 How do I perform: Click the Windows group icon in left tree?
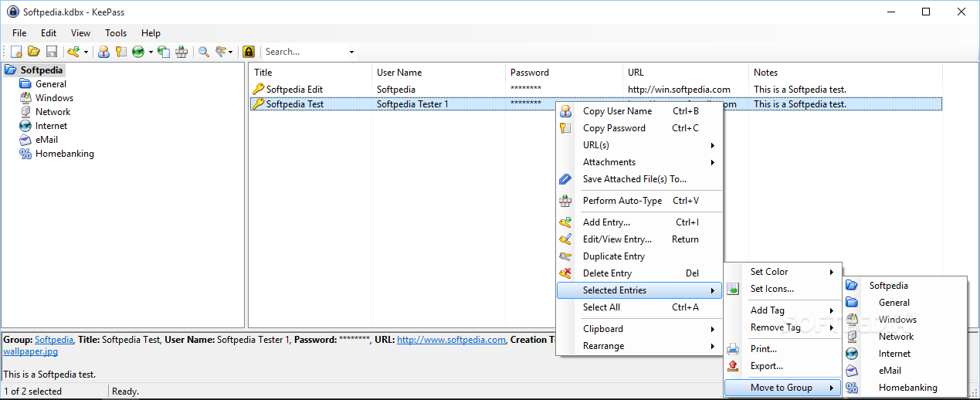pos(25,98)
